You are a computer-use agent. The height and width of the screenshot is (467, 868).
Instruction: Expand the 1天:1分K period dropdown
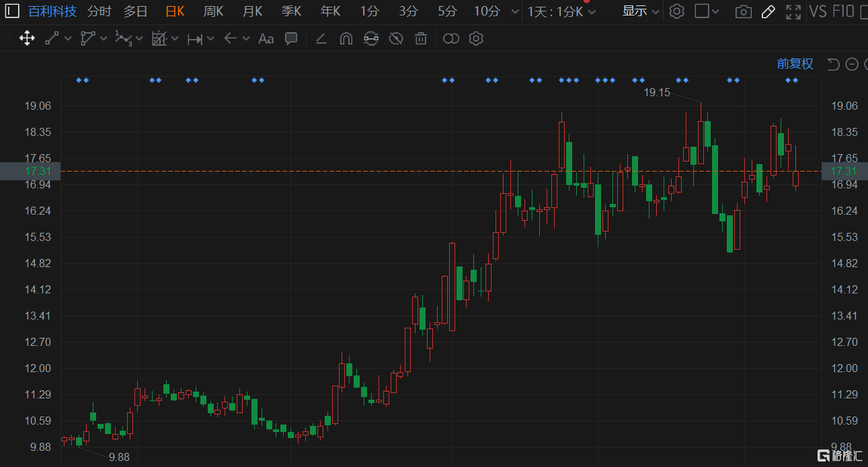coord(562,11)
